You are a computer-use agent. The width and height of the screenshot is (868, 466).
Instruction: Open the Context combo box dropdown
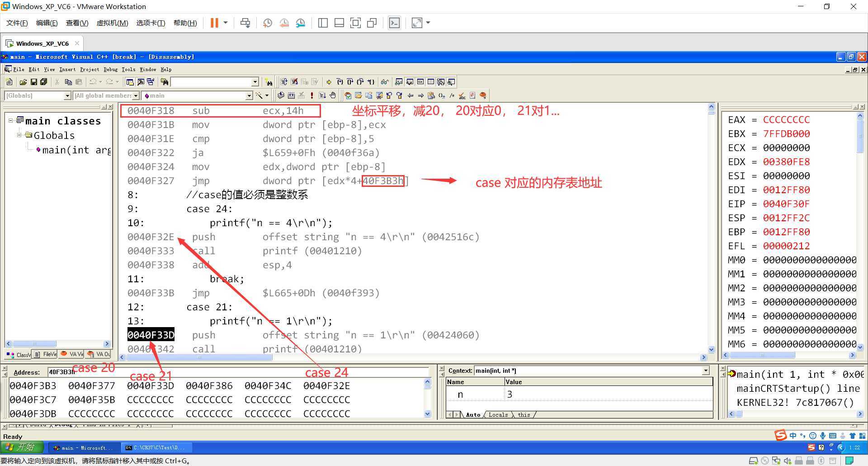point(706,371)
